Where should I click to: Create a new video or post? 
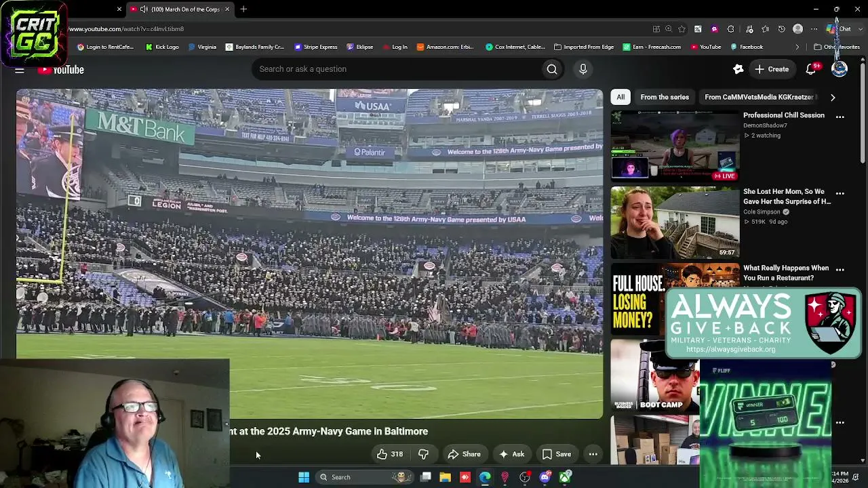[772, 69]
